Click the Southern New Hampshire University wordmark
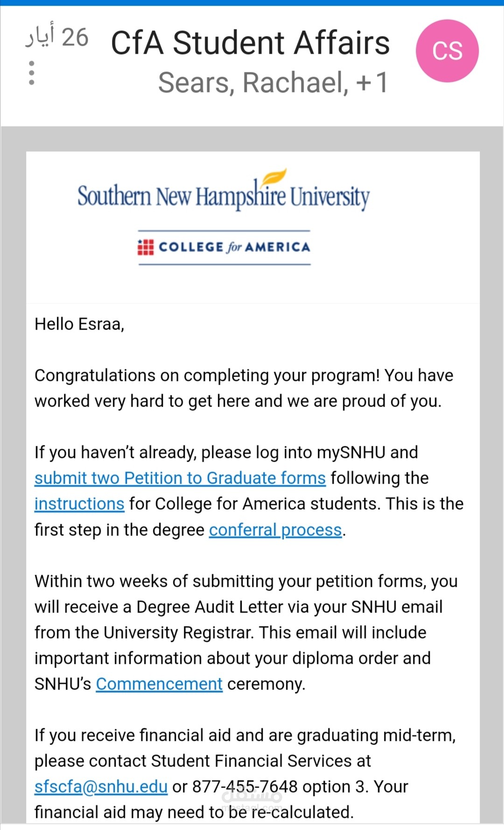 click(x=223, y=197)
